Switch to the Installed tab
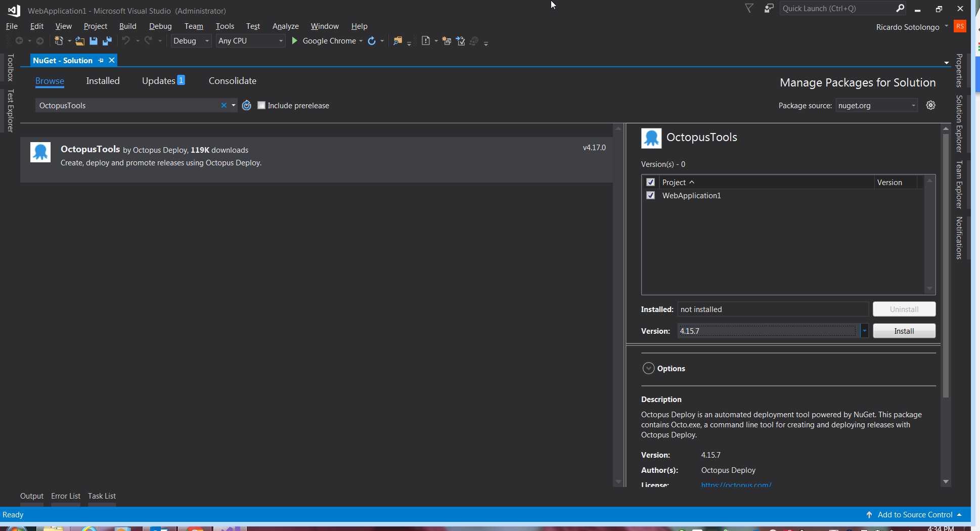The width and height of the screenshot is (980, 531). point(103,81)
